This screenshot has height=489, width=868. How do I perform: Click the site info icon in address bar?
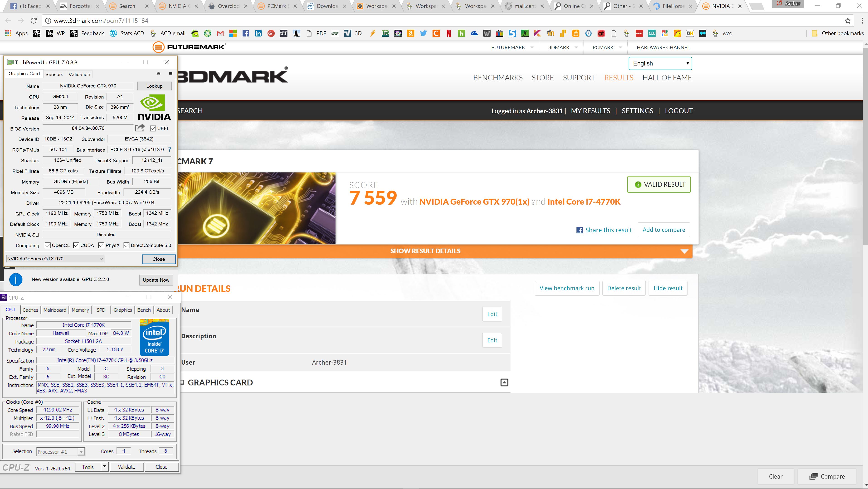tap(48, 21)
